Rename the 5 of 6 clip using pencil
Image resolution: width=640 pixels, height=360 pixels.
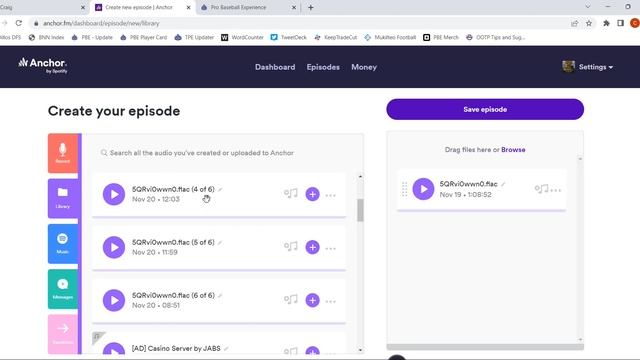tap(220, 242)
